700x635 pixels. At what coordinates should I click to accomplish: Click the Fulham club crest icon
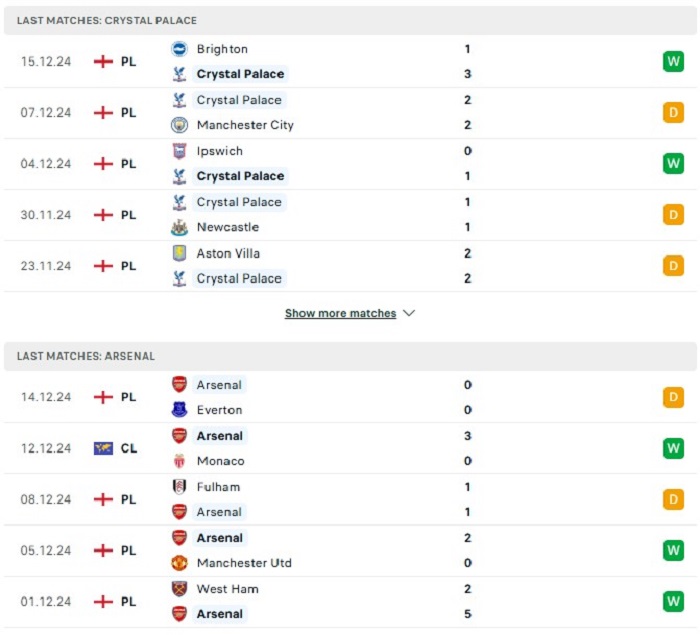[x=179, y=487]
